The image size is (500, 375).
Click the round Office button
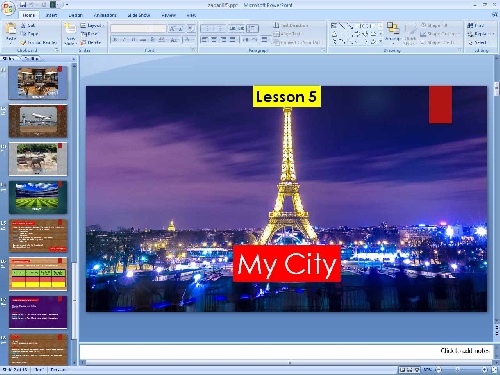click(8, 8)
